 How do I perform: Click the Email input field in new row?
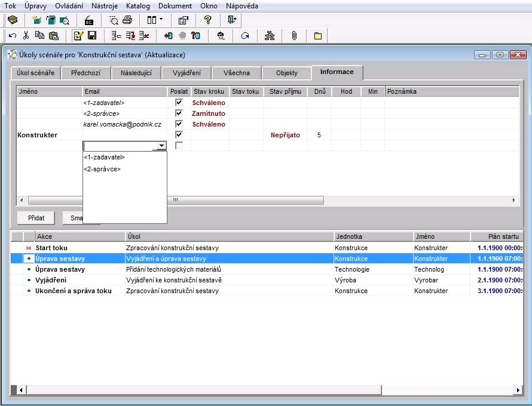tap(120, 146)
